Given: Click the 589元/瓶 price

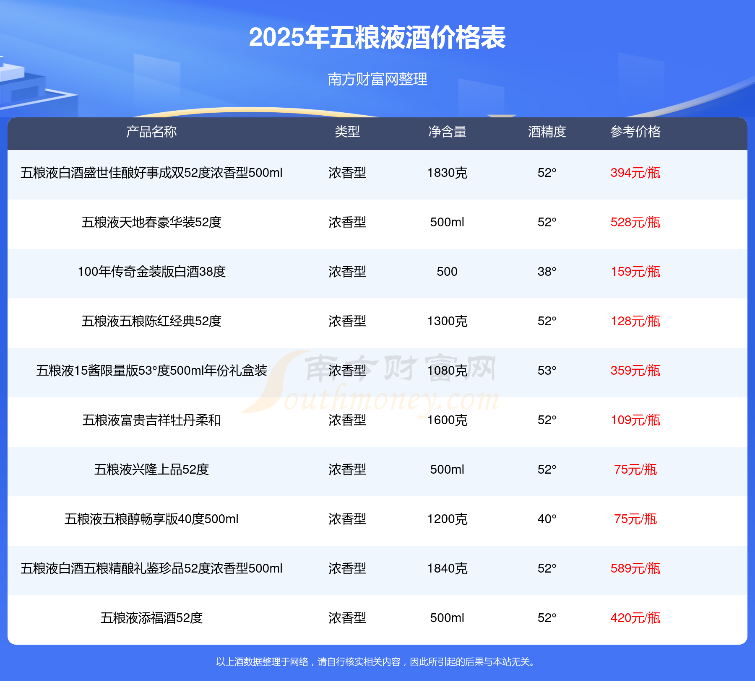Looking at the screenshot, I should click(635, 568).
